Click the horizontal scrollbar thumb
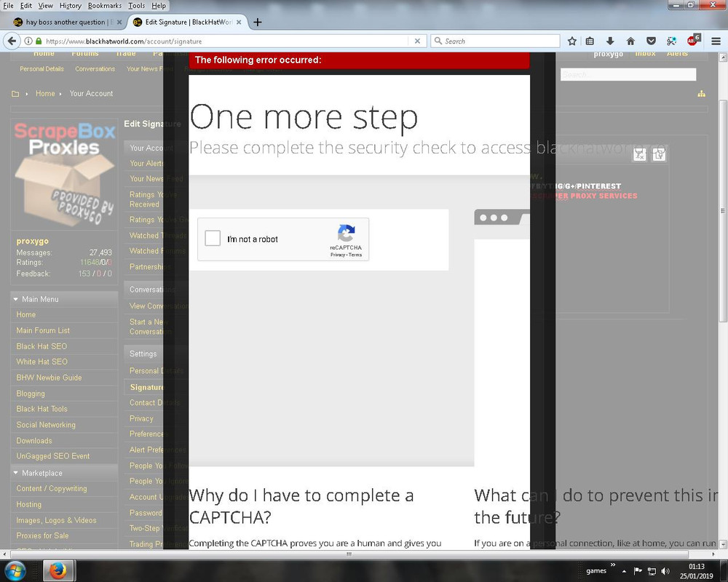The width and height of the screenshot is (728, 582). [349, 554]
